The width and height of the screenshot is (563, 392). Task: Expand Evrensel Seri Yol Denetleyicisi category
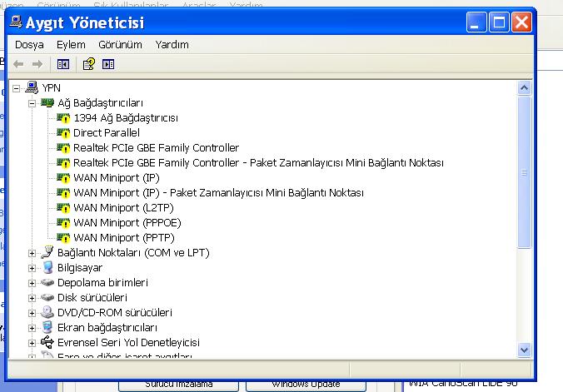pyautogui.click(x=32, y=343)
